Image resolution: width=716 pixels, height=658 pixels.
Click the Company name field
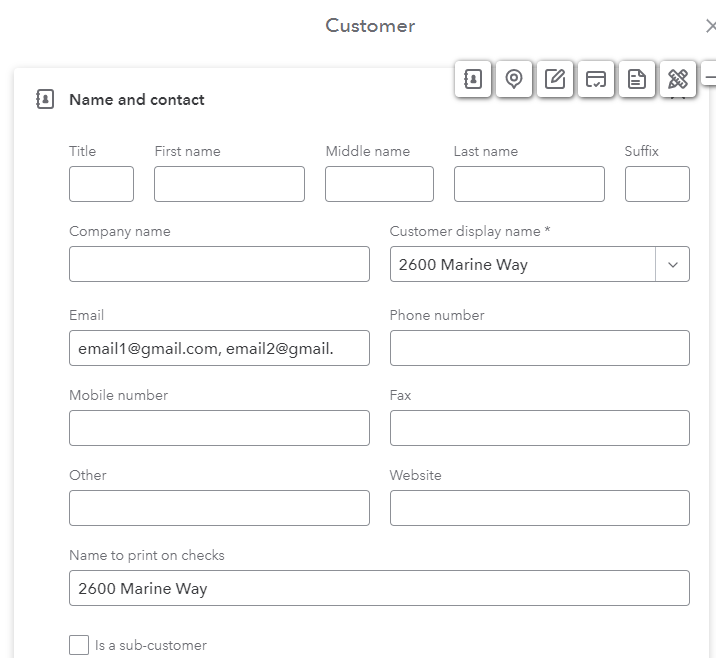(219, 264)
